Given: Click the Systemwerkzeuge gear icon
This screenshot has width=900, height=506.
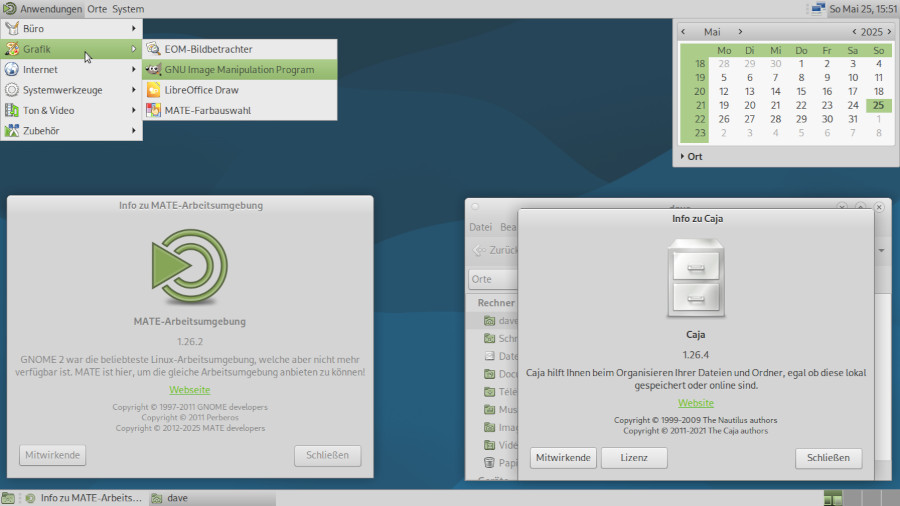Looking at the screenshot, I should click(11, 90).
